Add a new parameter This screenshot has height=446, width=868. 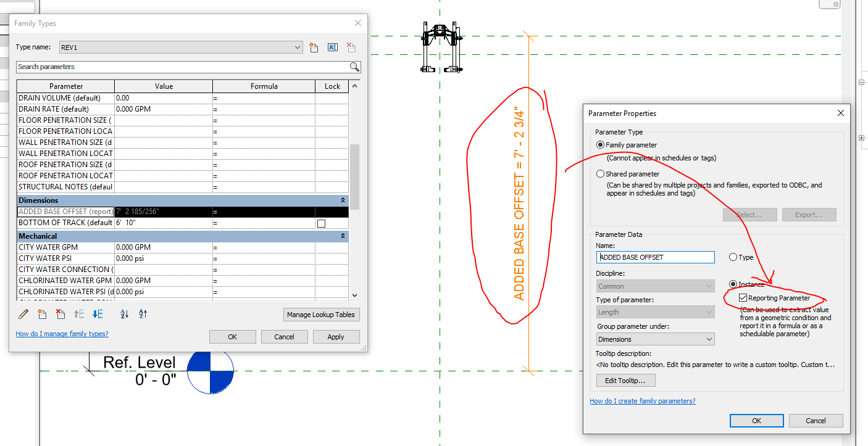pos(42,314)
